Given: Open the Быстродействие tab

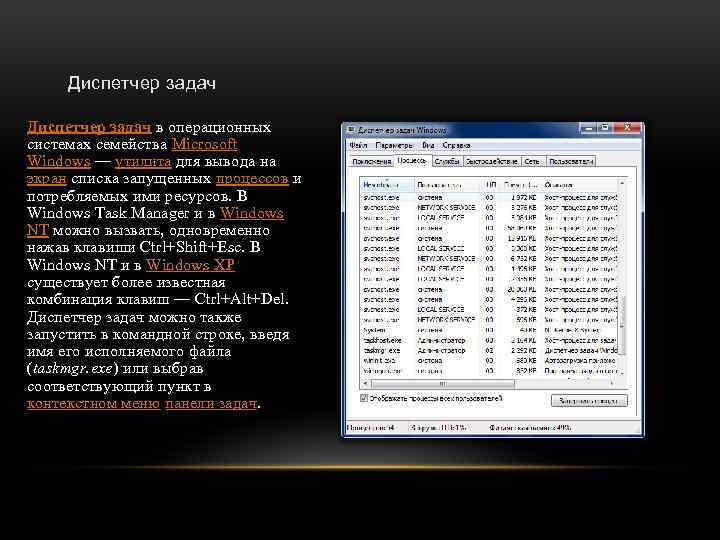Looking at the screenshot, I should coord(491,162).
